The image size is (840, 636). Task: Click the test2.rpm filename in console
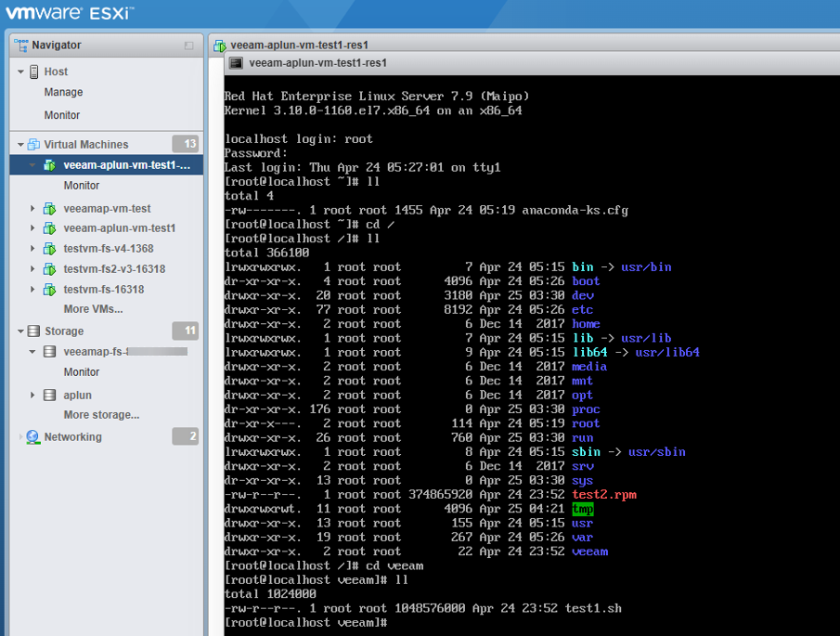pos(603,495)
